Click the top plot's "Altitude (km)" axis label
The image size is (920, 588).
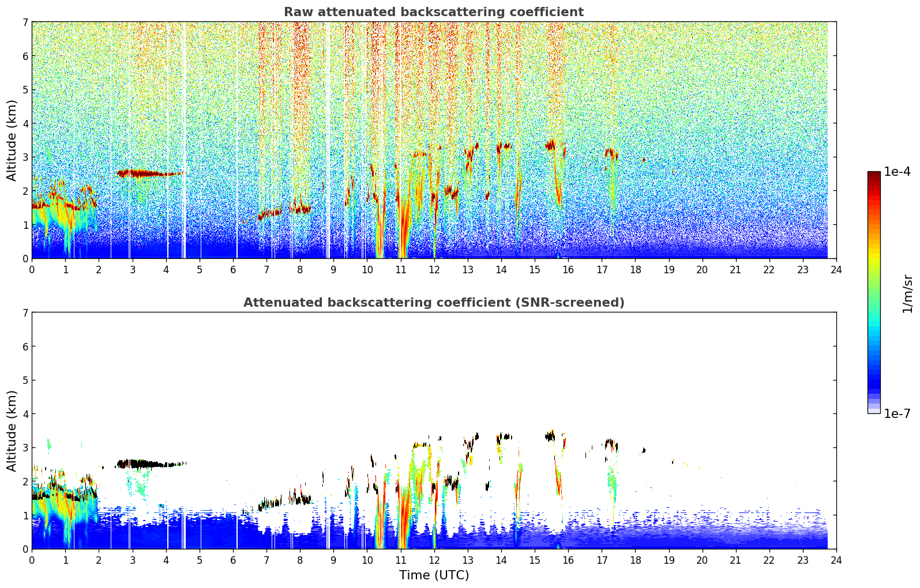click(12, 140)
